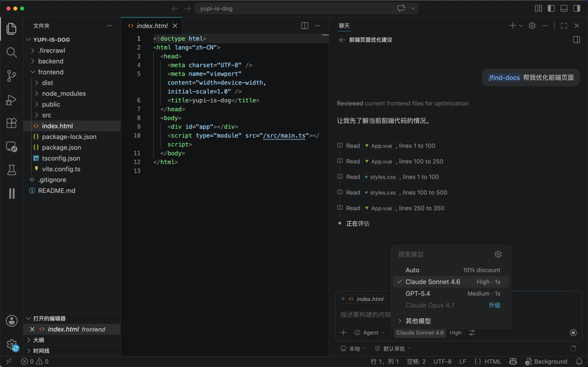588x367 pixels.
Task: Expand the backend folder
Action: [x=72, y=61]
